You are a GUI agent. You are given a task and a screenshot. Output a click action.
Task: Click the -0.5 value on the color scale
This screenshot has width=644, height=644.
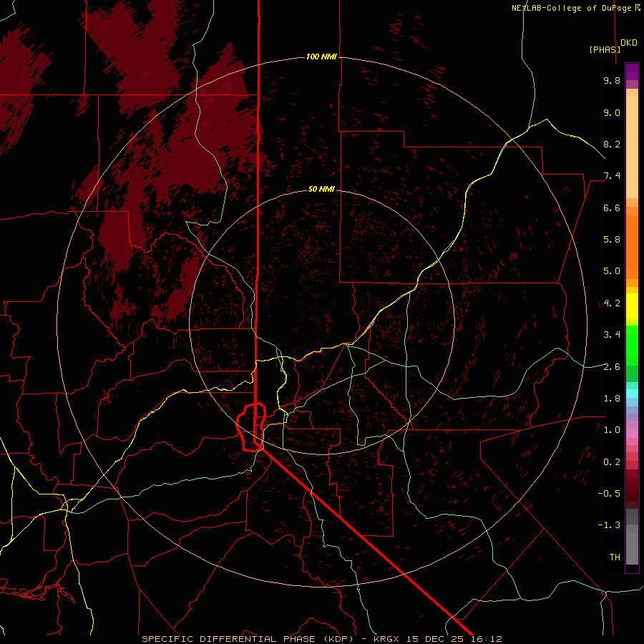pyautogui.click(x=609, y=494)
